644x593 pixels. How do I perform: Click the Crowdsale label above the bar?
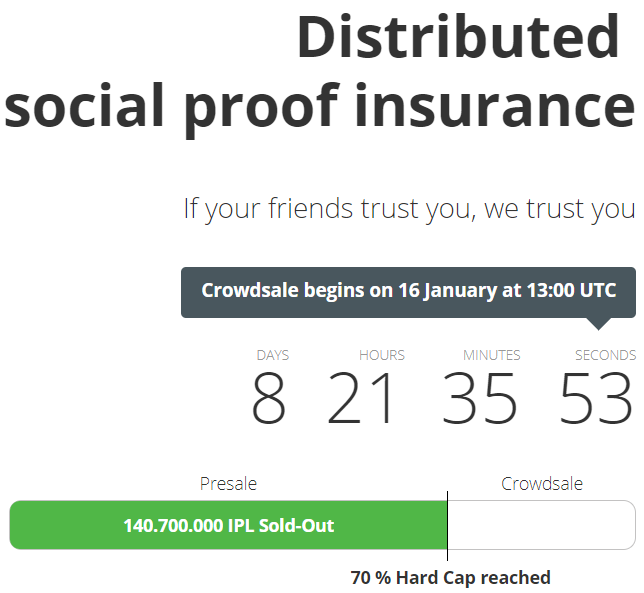pyautogui.click(x=542, y=484)
